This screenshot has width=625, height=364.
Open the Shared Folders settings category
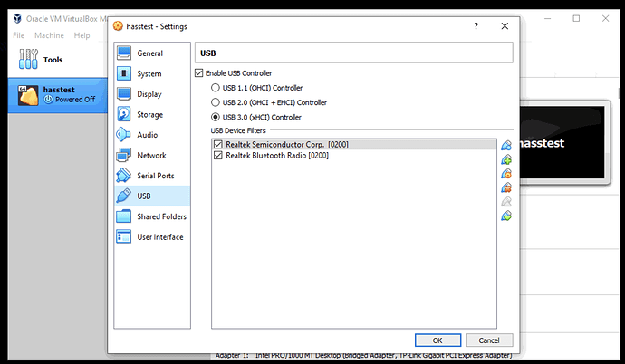(152, 216)
